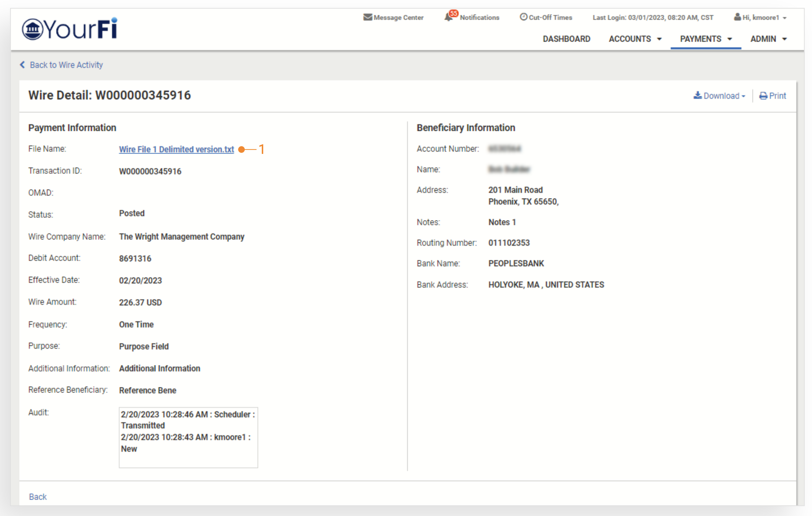
Task: Expand the Accounts menu dropdown arrow
Action: pyautogui.click(x=660, y=39)
